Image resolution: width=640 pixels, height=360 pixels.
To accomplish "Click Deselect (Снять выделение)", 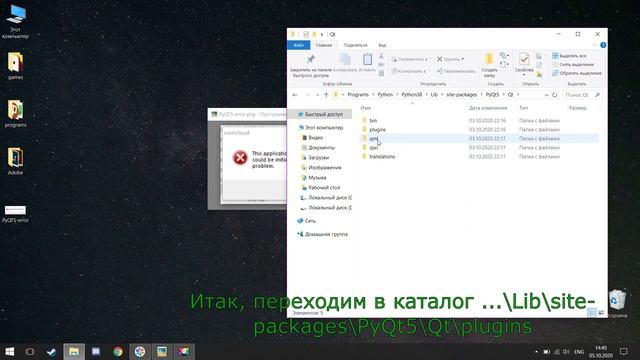I will tap(573, 64).
